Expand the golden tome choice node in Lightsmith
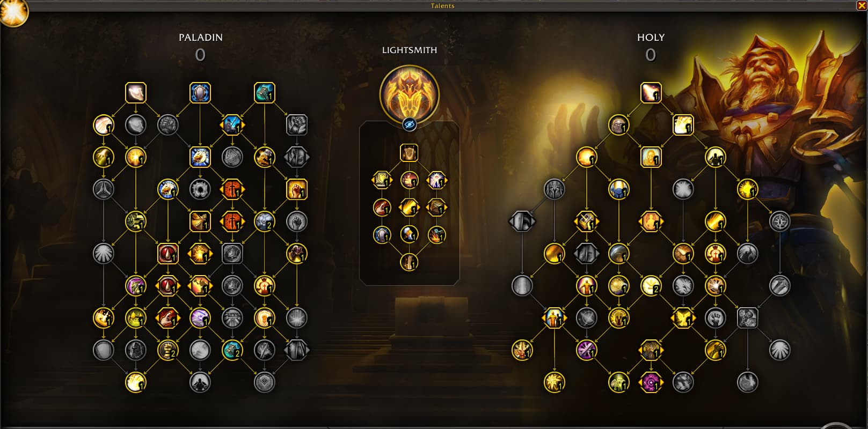The height and width of the screenshot is (429, 868). click(382, 180)
